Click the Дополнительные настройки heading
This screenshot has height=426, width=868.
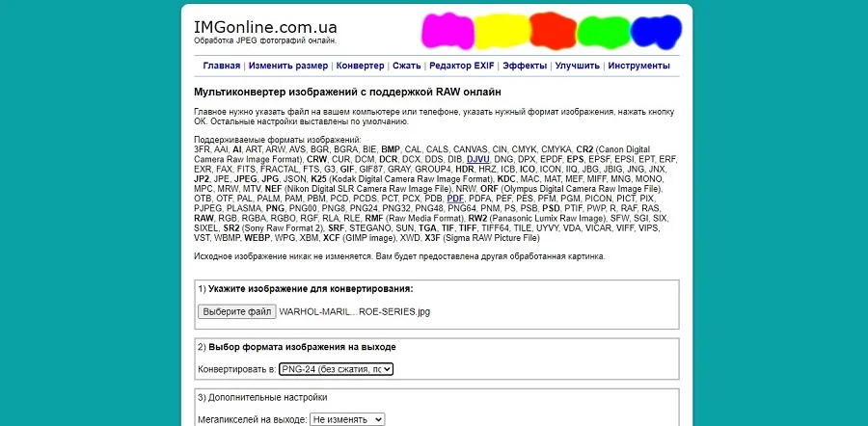point(267,397)
